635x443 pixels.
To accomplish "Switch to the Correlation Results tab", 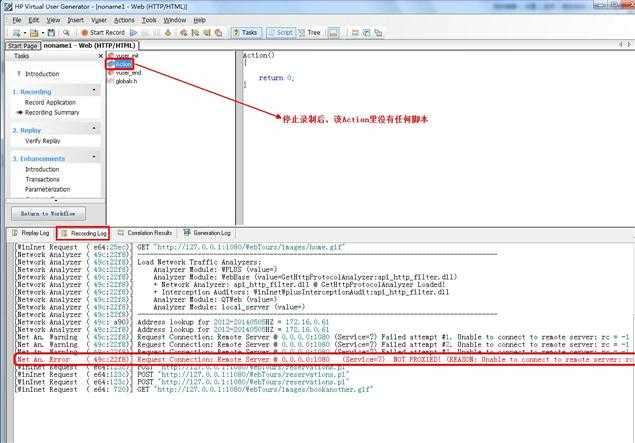I will [x=145, y=233].
